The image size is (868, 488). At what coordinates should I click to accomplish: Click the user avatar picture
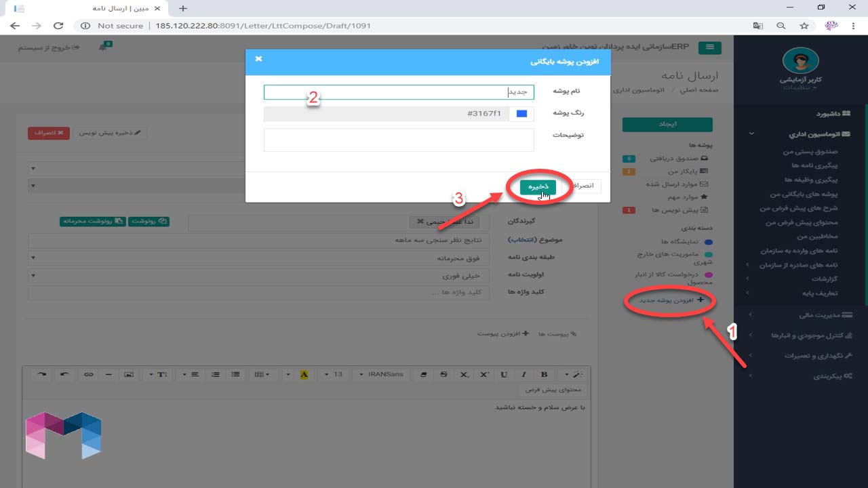801,60
